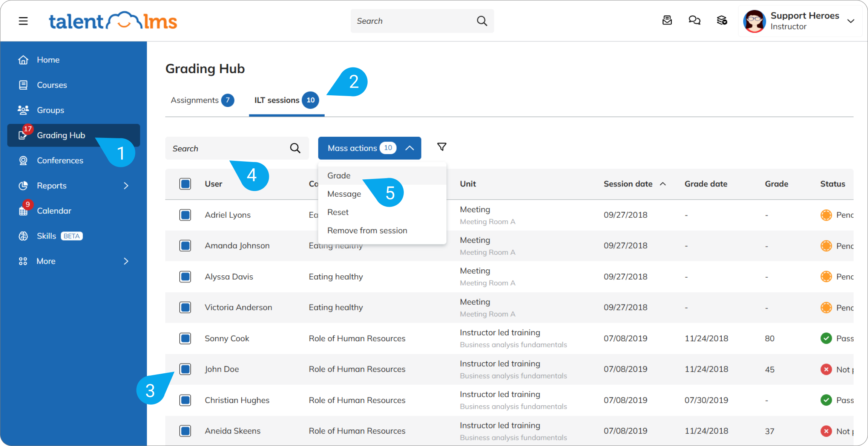Open Skills BETA in sidebar
The height and width of the screenshot is (446, 868).
tap(74, 236)
